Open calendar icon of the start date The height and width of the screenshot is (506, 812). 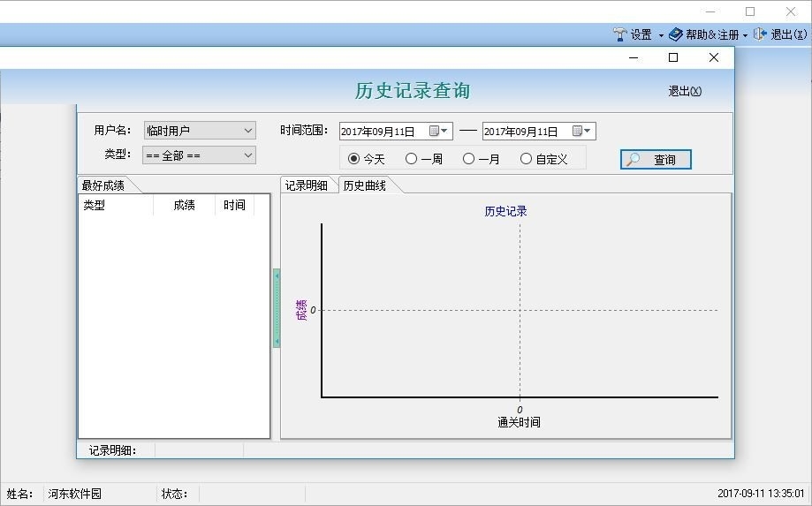click(434, 131)
